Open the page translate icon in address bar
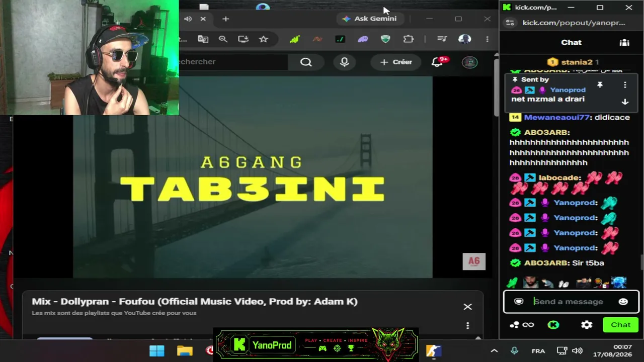 [x=203, y=39]
